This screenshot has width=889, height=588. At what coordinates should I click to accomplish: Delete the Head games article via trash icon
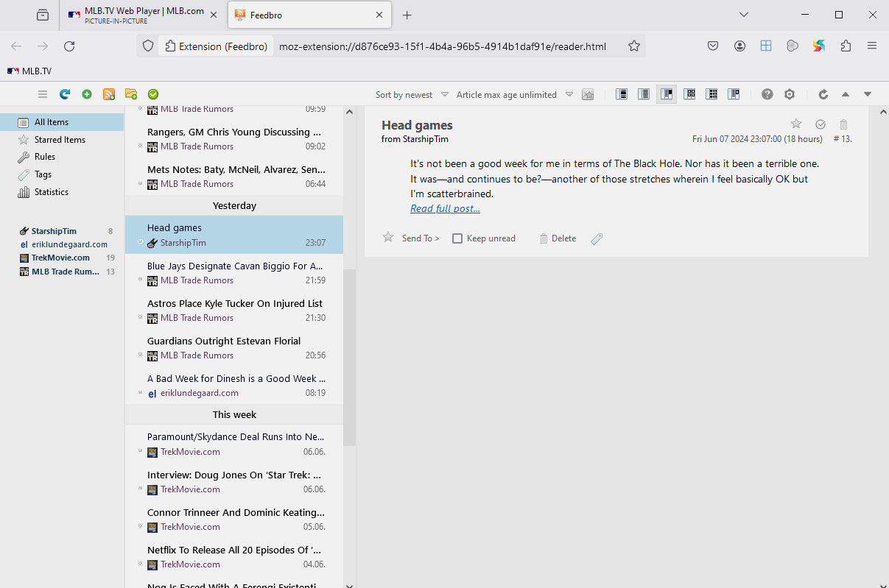click(844, 124)
